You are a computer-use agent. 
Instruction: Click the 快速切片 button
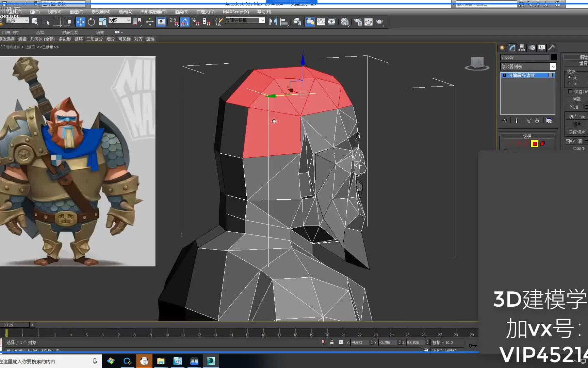point(576,132)
